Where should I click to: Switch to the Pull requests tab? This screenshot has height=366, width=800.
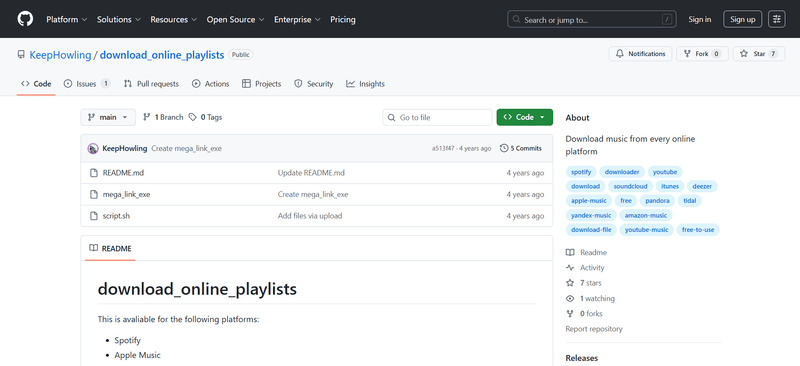pos(152,84)
